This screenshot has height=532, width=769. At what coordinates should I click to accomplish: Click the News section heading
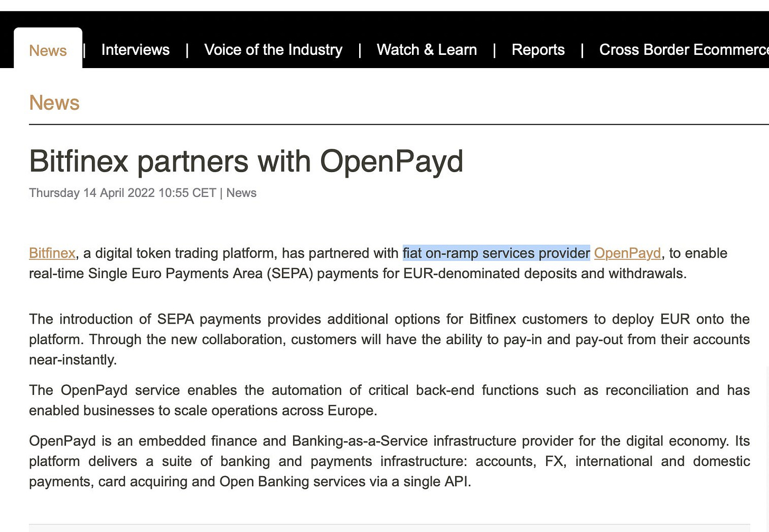pos(54,102)
